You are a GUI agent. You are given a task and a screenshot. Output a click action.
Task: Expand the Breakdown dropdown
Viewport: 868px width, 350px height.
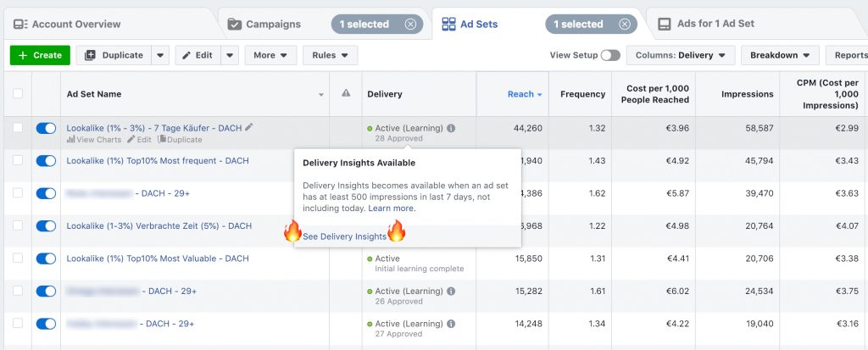pyautogui.click(x=779, y=55)
